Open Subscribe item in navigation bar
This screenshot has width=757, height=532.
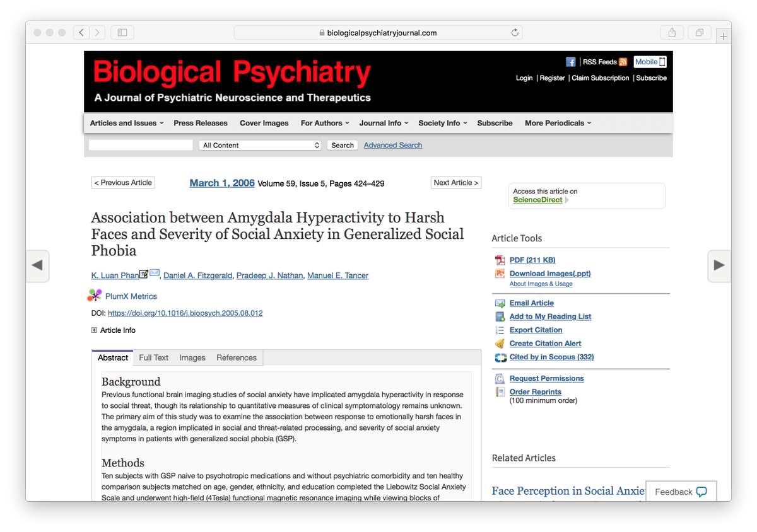point(495,123)
